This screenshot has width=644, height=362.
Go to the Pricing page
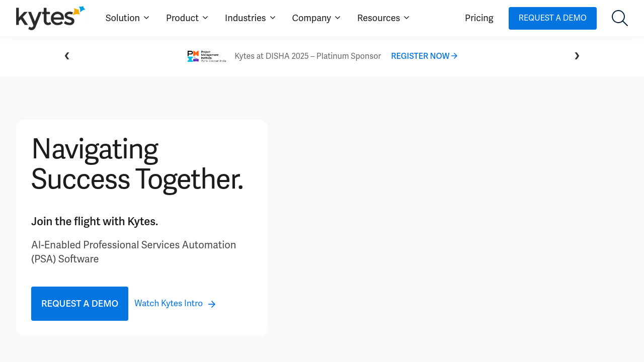coord(479,18)
